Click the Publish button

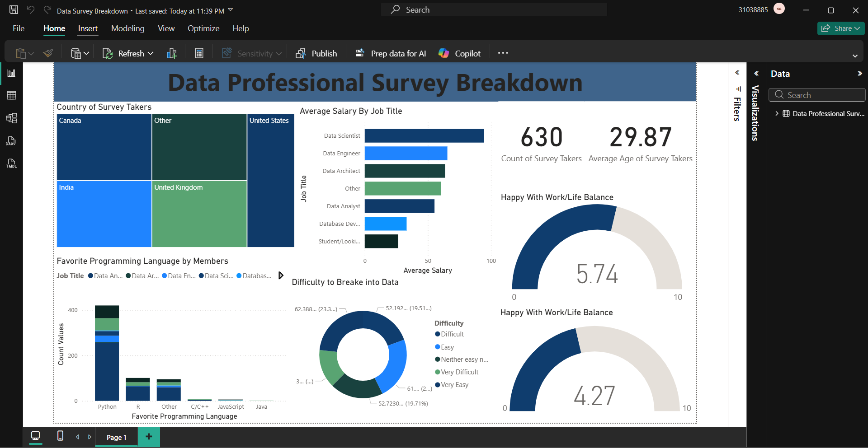pos(316,53)
